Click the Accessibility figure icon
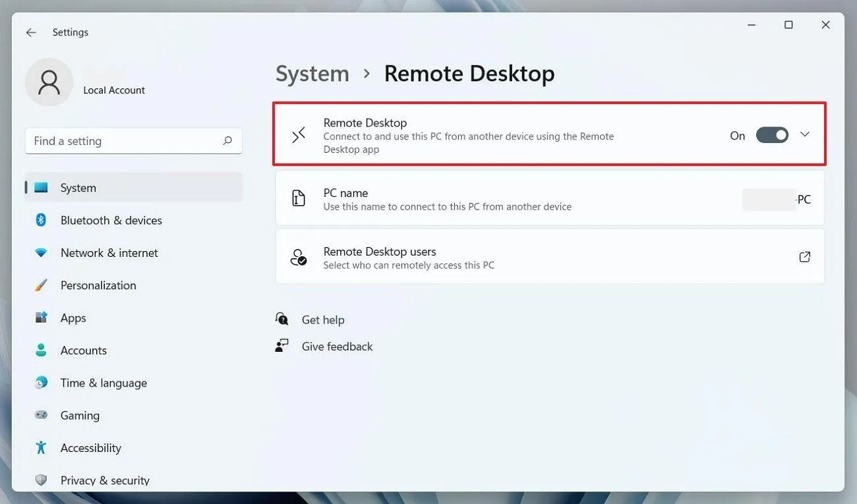857x504 pixels. [41, 447]
